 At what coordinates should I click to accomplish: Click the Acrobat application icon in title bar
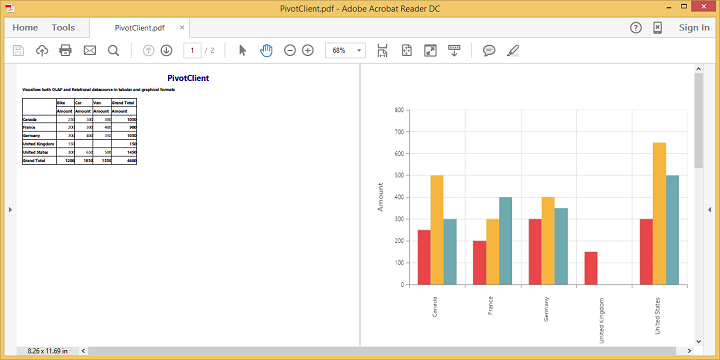click(x=10, y=7)
